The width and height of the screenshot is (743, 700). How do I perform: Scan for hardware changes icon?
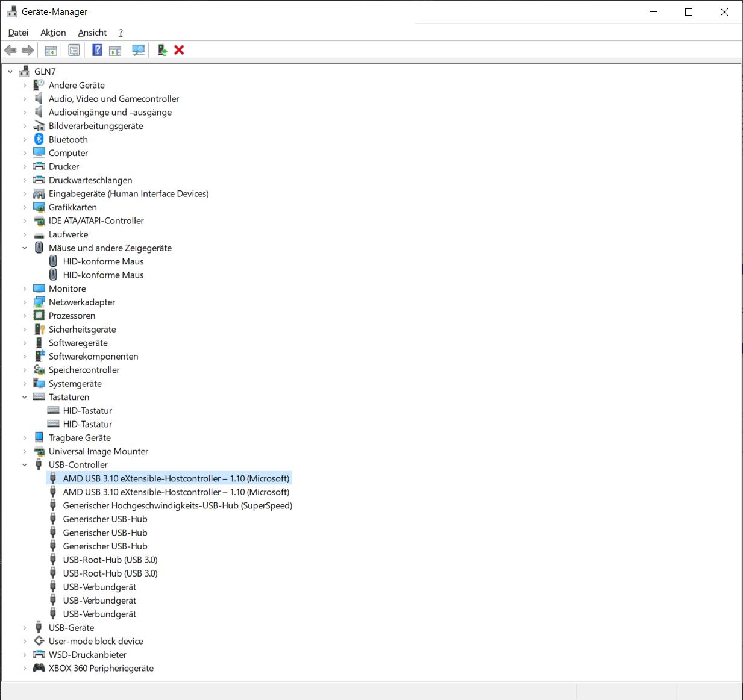(x=139, y=50)
